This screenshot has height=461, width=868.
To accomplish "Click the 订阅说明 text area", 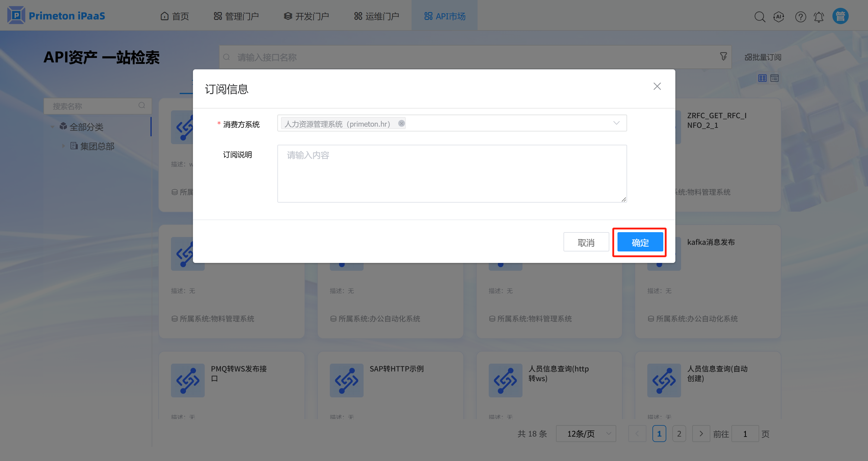I will click(x=452, y=174).
